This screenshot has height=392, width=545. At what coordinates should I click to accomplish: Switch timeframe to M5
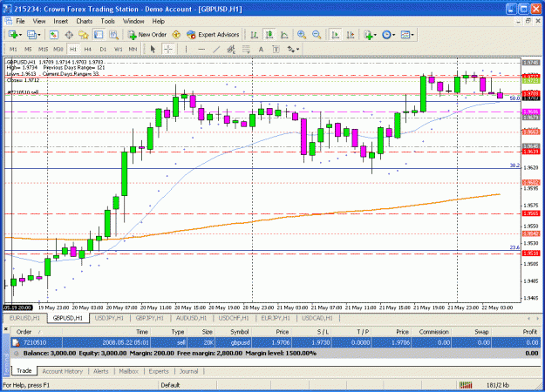click(x=28, y=50)
